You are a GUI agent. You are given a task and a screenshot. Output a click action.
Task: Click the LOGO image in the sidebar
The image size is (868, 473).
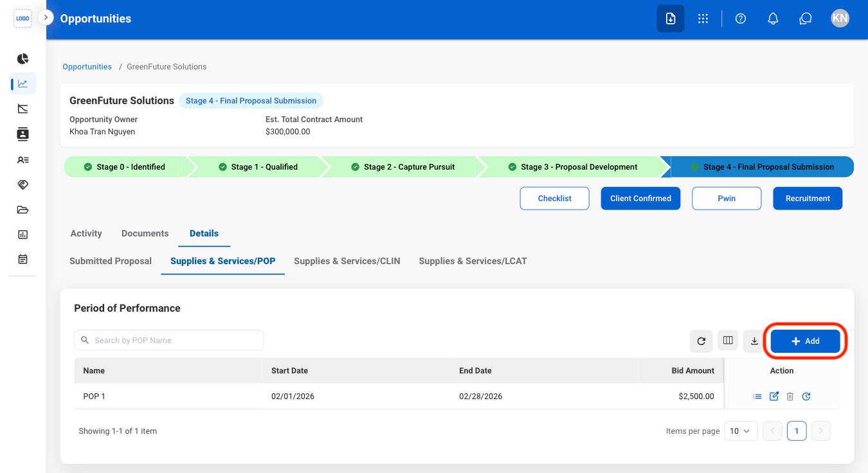click(x=23, y=19)
